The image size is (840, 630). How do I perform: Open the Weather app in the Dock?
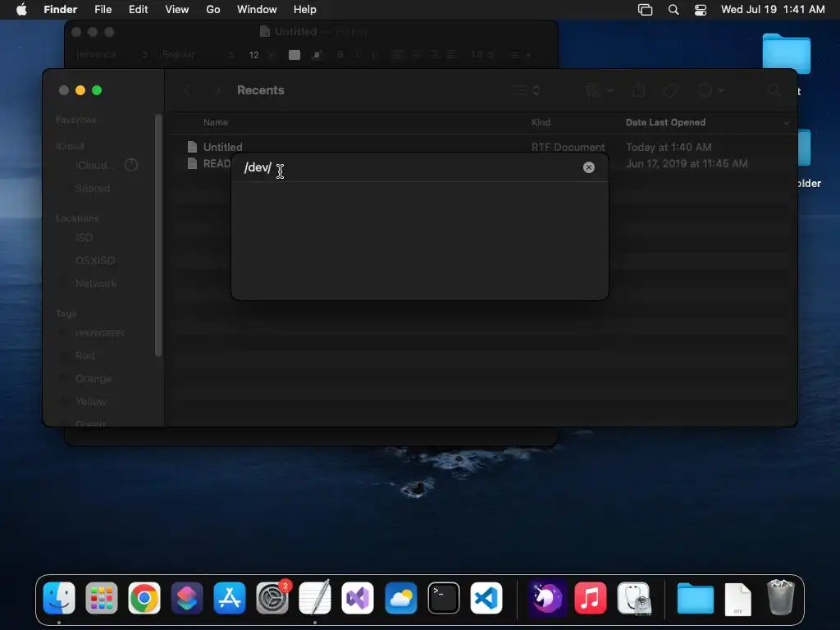click(400, 597)
